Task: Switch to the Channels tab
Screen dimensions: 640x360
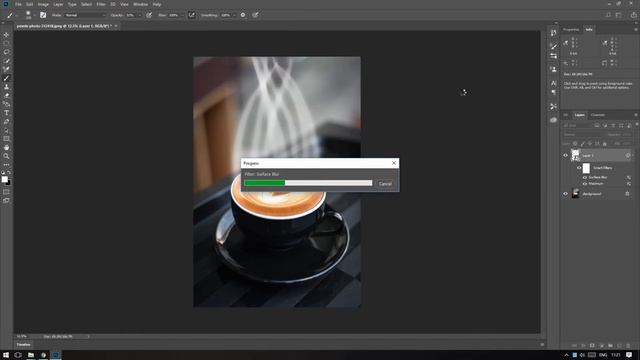Action: pos(598,115)
